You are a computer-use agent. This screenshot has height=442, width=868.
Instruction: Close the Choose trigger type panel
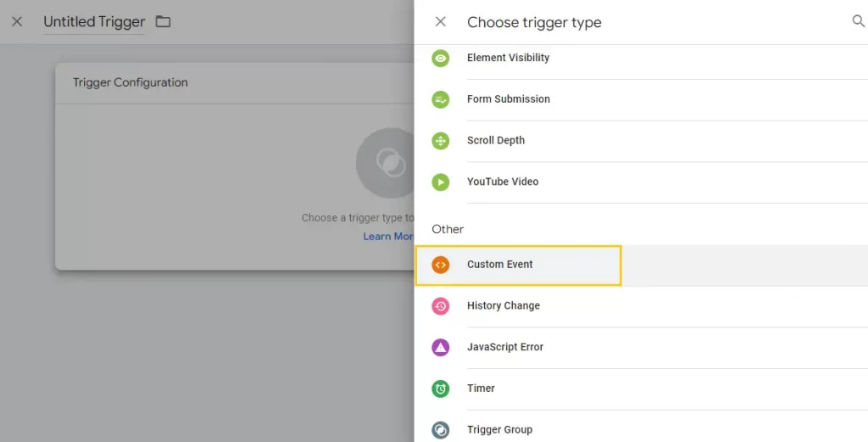pyautogui.click(x=441, y=21)
